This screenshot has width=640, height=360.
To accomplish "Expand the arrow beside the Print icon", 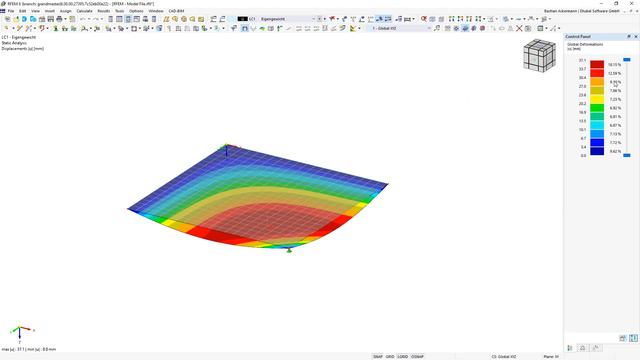I will pyautogui.click(x=65, y=19).
